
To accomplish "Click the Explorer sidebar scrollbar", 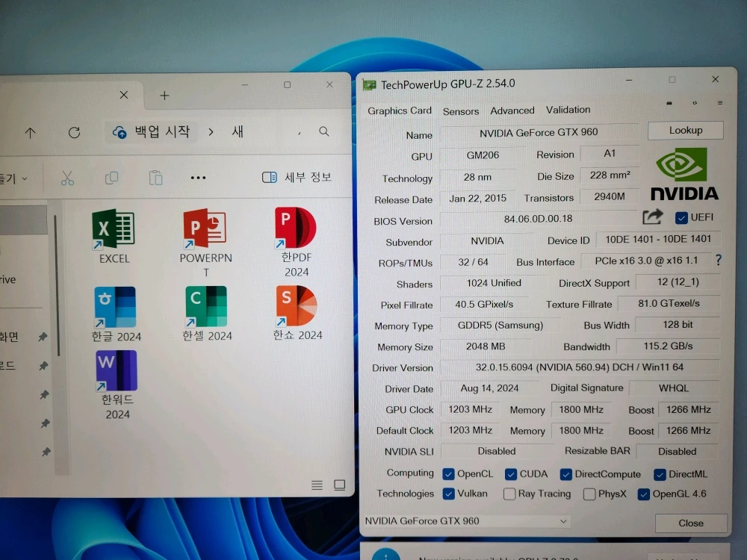I will 57,286.
